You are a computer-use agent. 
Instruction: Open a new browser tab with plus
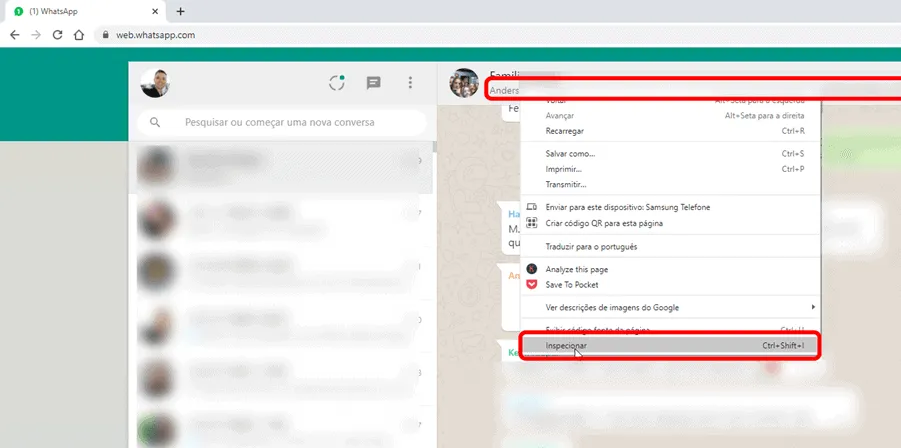tap(180, 11)
